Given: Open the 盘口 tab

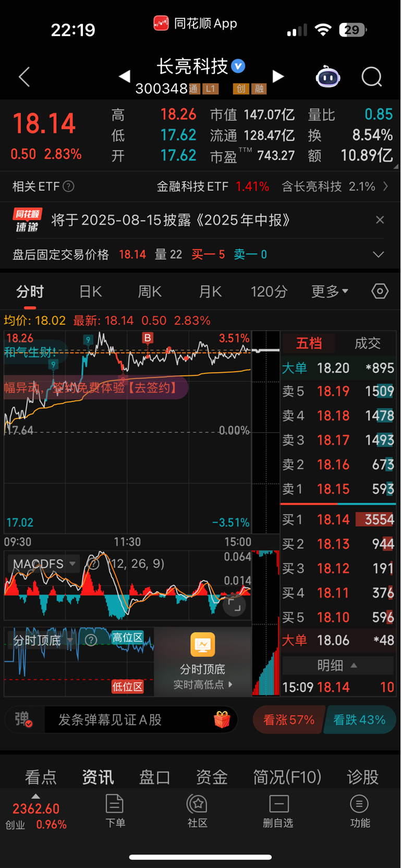Looking at the screenshot, I should point(154,777).
